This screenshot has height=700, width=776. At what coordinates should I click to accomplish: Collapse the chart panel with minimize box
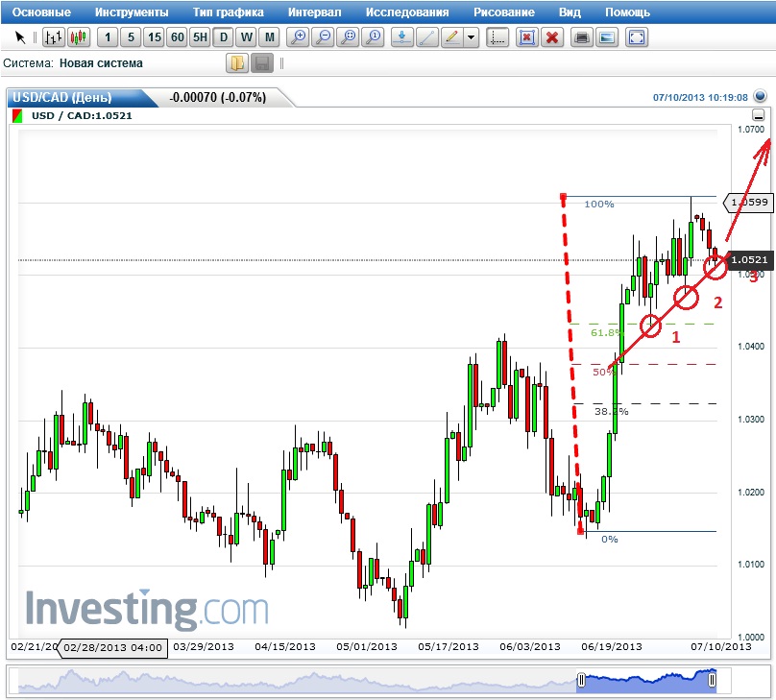tap(758, 115)
